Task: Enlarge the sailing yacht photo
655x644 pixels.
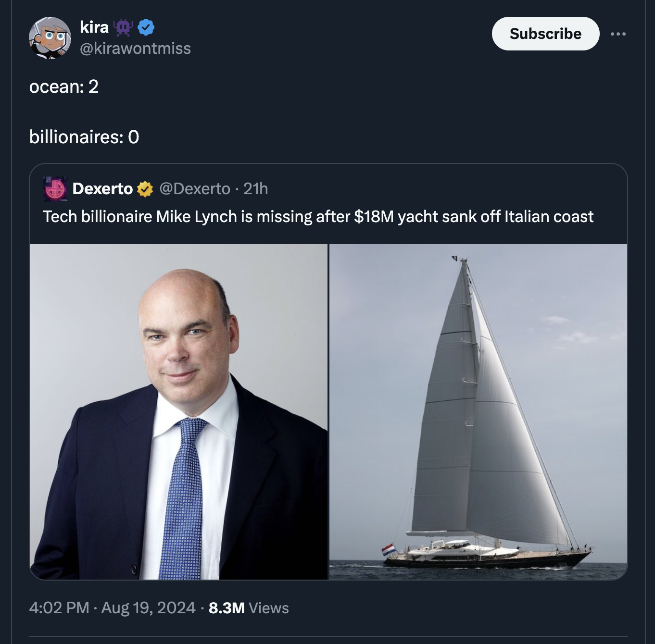Action: (x=478, y=411)
